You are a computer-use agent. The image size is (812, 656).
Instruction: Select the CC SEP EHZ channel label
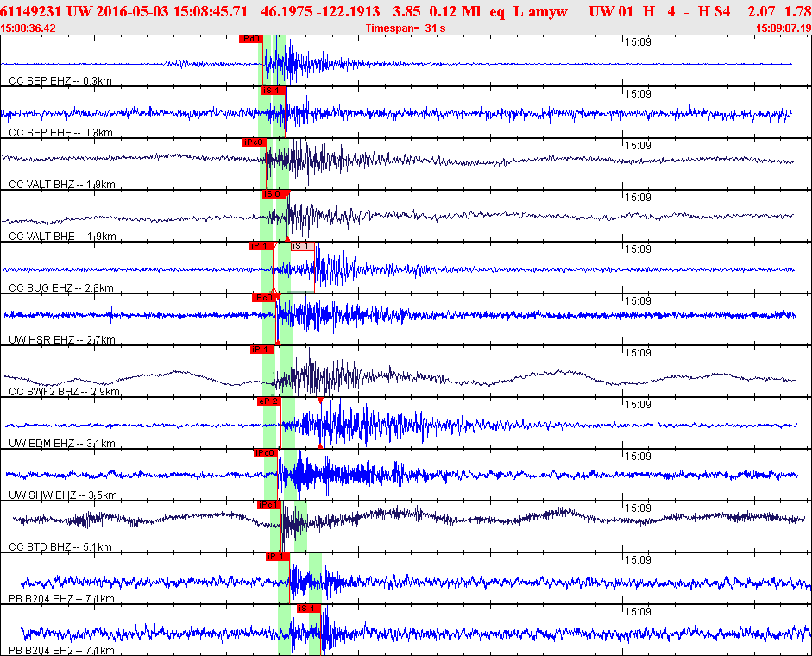[x=60, y=81]
